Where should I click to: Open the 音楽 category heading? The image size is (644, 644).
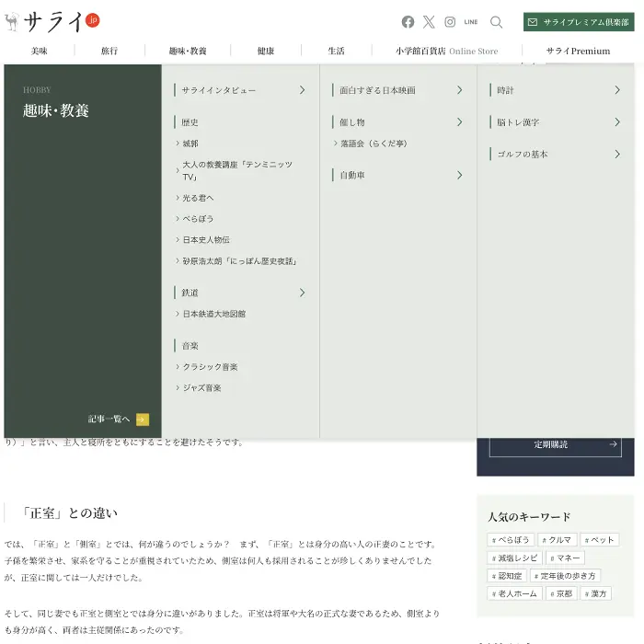(190, 346)
